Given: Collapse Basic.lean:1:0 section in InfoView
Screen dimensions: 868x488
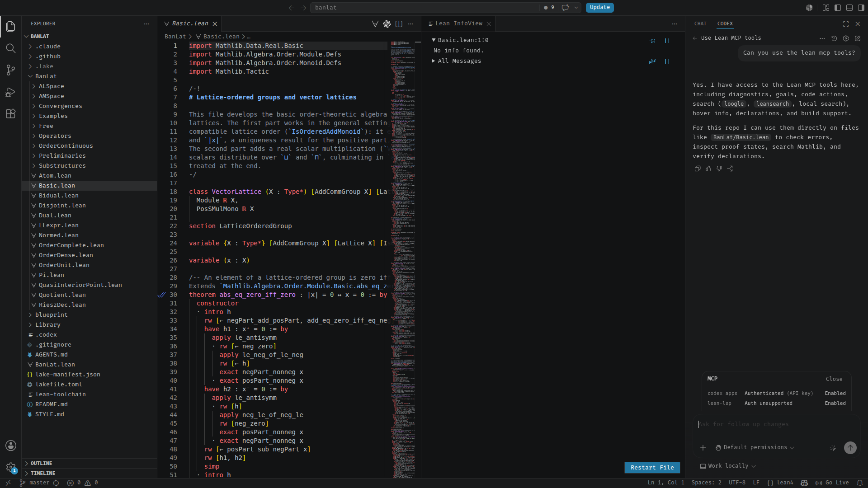Looking at the screenshot, I should coord(461,40).
